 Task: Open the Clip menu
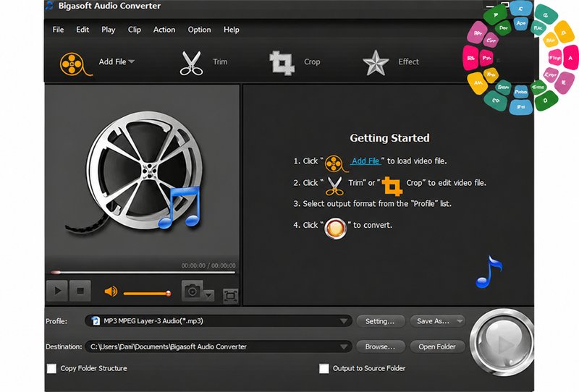(x=135, y=30)
